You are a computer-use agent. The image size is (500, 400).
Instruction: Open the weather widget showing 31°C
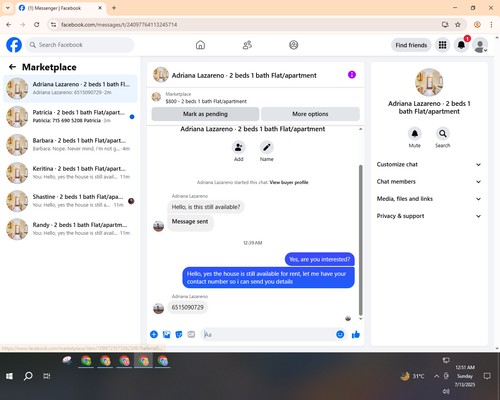pyautogui.click(x=413, y=376)
